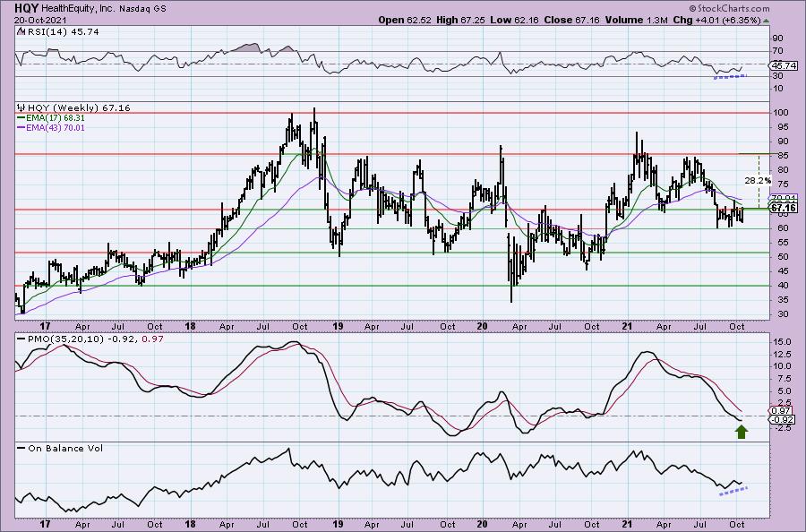Select the 20-Oct-2021 chart date
Image resolution: width=806 pixels, height=532 pixels.
[39, 20]
